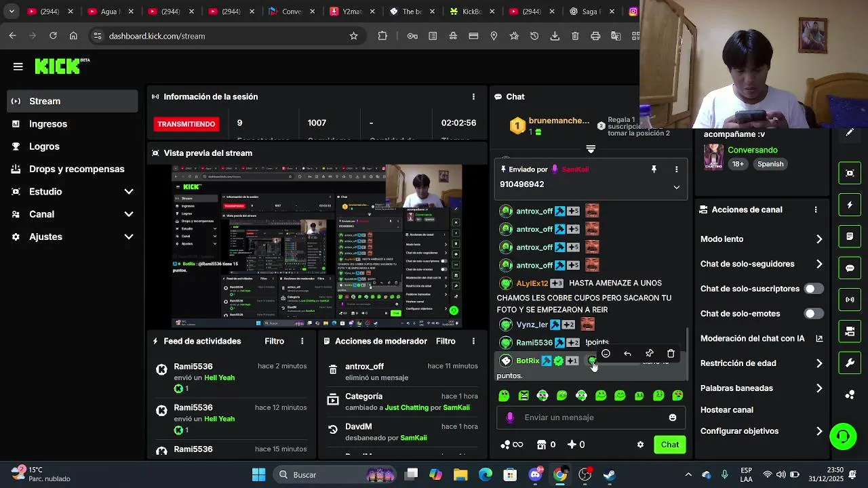Click the green headset support button

(x=843, y=436)
